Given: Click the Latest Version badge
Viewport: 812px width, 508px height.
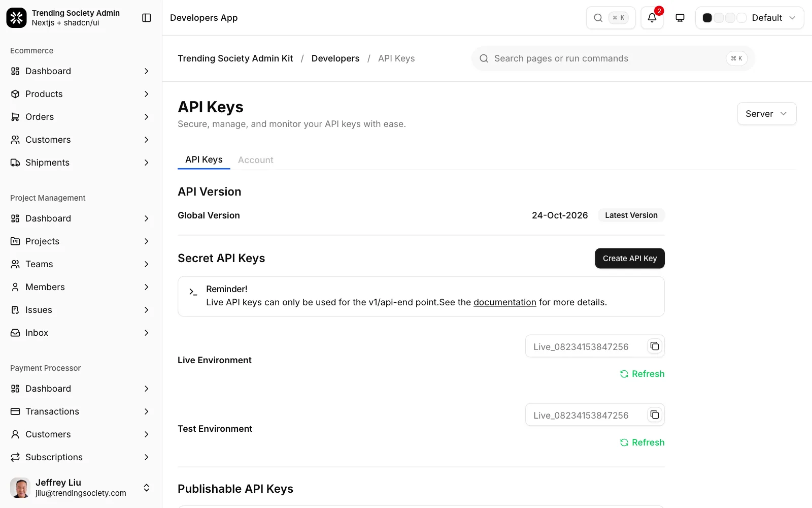Looking at the screenshot, I should coord(631,215).
